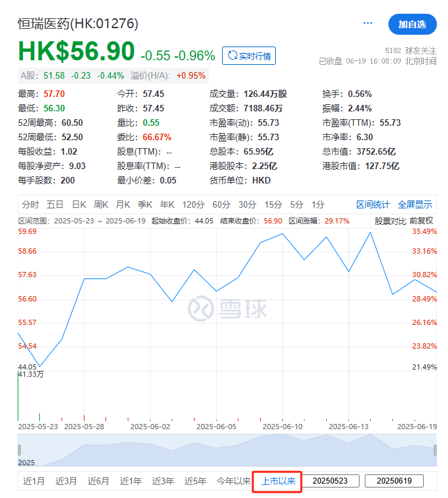The height and width of the screenshot is (498, 448).
Task: Select the 近6月 time range
Action: coord(98,481)
